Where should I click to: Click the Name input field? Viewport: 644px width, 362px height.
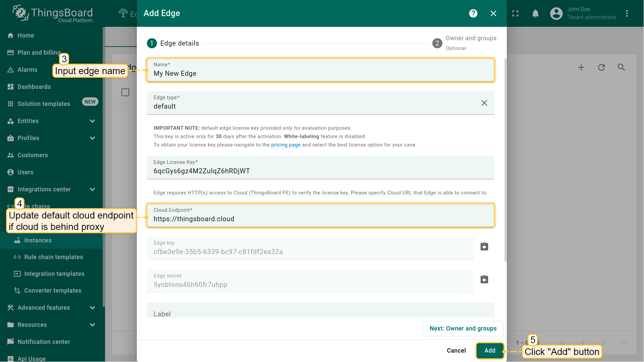coord(321,70)
